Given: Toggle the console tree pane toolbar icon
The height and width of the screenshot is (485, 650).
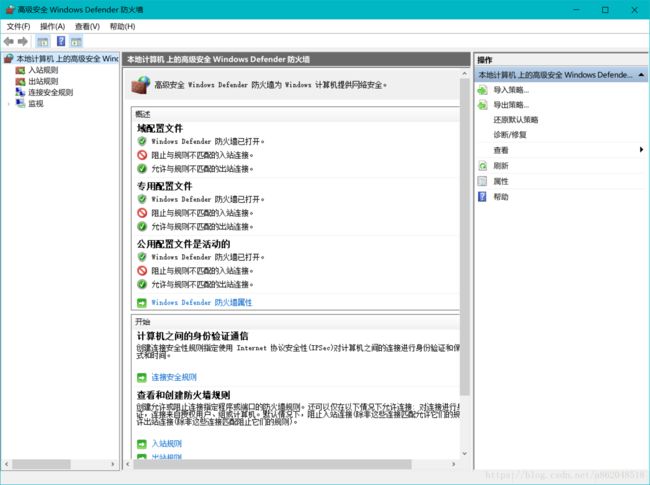Looking at the screenshot, I should pos(43,41).
